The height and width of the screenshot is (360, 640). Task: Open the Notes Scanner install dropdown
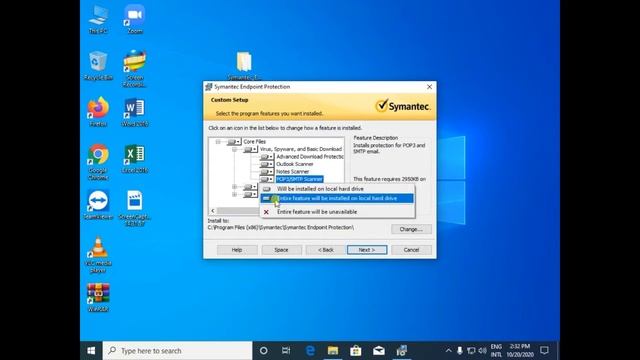tap(267, 172)
